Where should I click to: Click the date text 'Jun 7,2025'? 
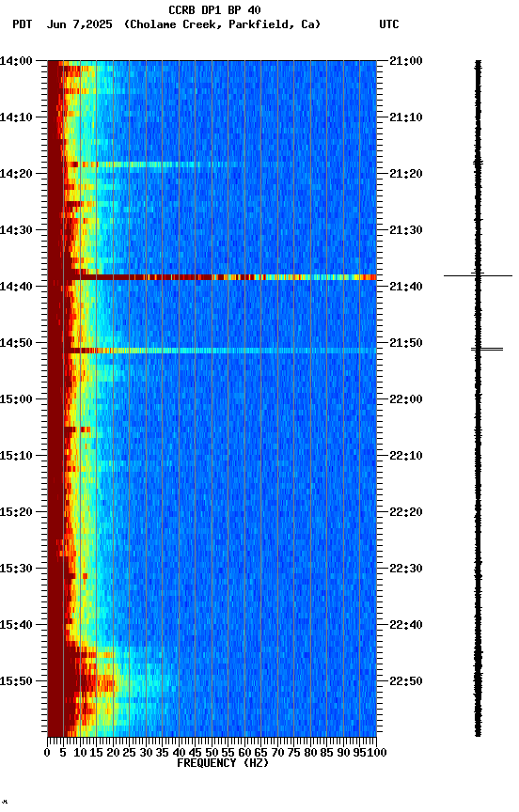79,24
